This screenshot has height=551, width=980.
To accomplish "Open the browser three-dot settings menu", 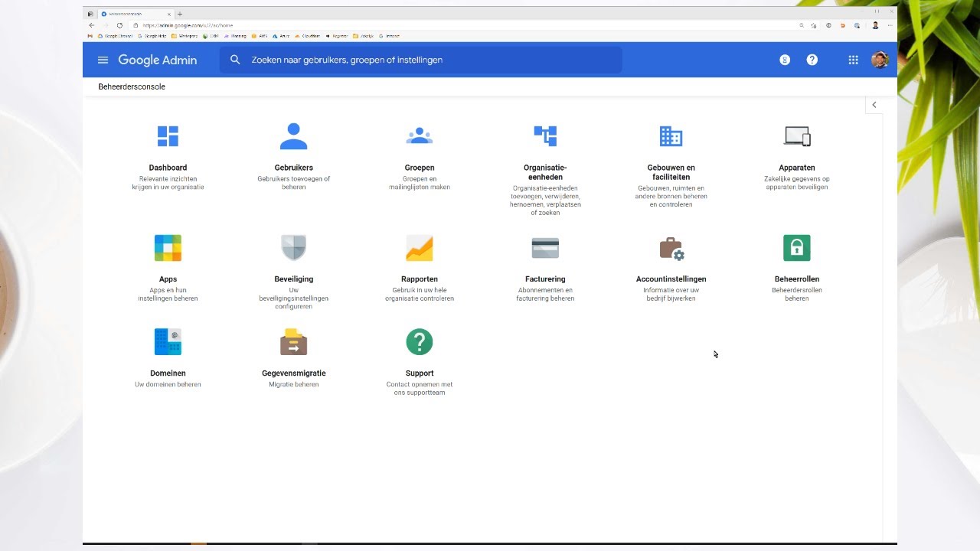I will click(890, 25).
